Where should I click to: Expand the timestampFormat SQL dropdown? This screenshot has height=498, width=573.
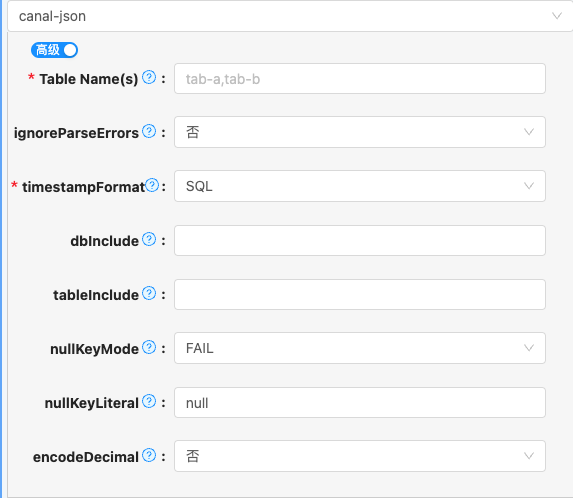[360, 186]
